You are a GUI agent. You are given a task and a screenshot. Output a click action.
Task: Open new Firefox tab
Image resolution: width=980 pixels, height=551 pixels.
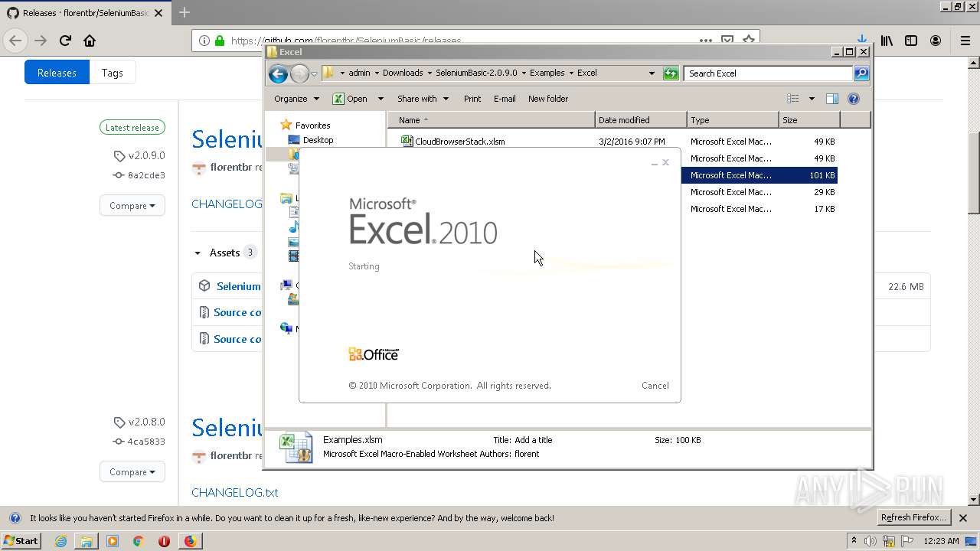(185, 12)
